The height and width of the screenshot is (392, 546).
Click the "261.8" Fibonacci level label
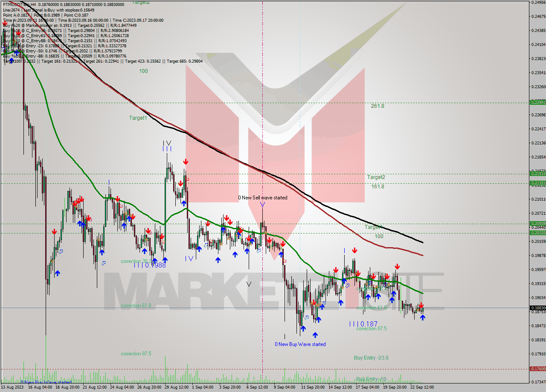[x=378, y=106]
